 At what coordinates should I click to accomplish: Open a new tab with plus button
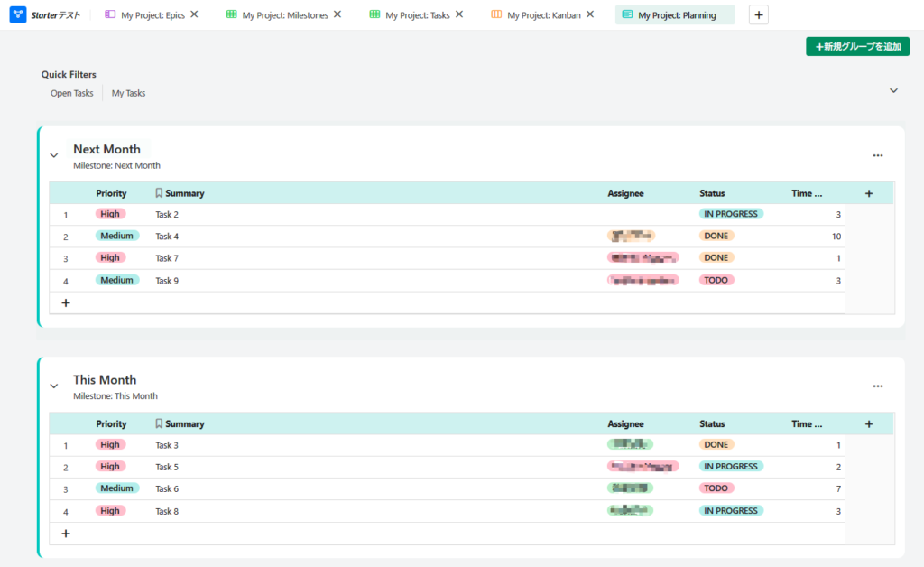pos(759,14)
